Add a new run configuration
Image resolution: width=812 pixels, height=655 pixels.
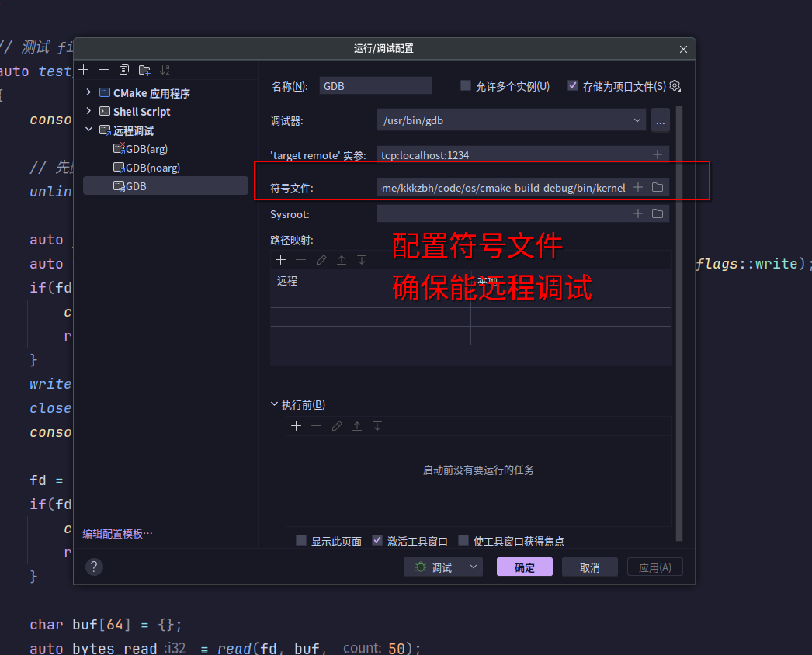coord(84,69)
